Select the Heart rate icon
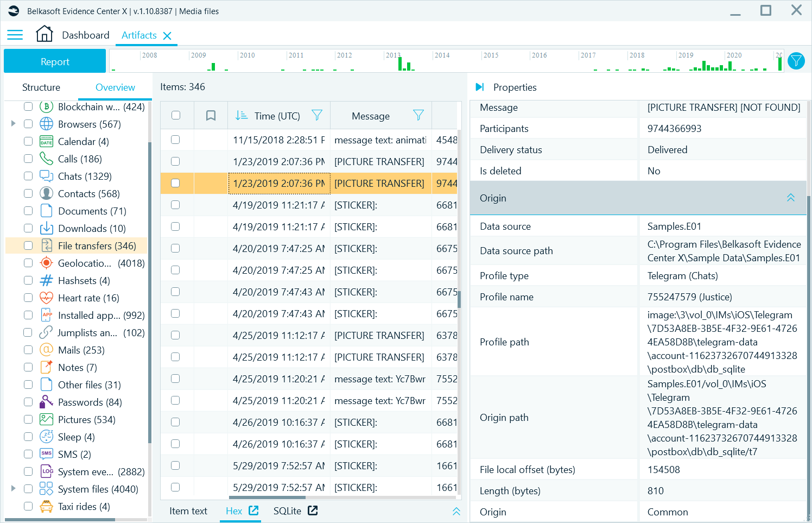The image size is (812, 523). [47, 298]
